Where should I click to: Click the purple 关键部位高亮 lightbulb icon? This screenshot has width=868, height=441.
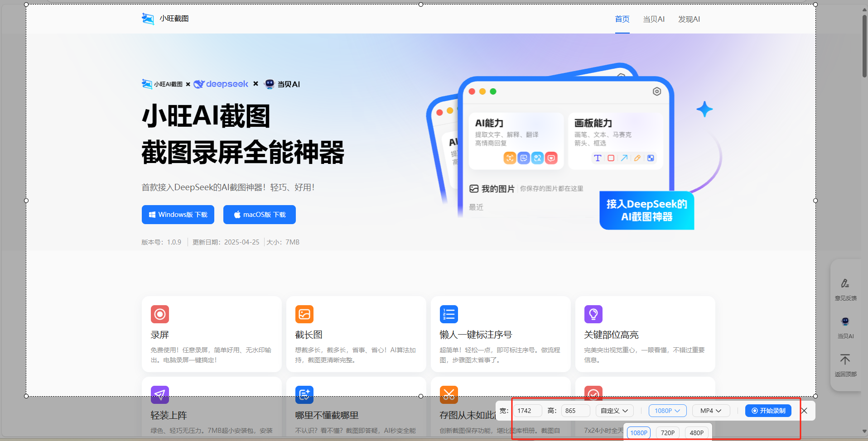coord(593,314)
